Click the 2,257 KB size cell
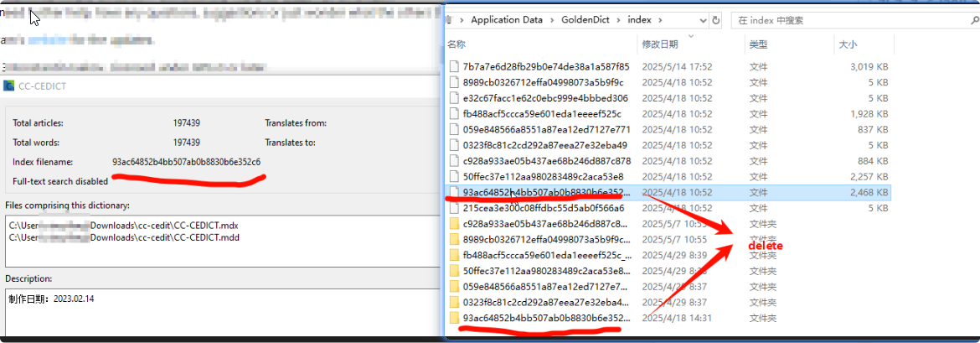This screenshot has height=343, width=980. click(869, 176)
